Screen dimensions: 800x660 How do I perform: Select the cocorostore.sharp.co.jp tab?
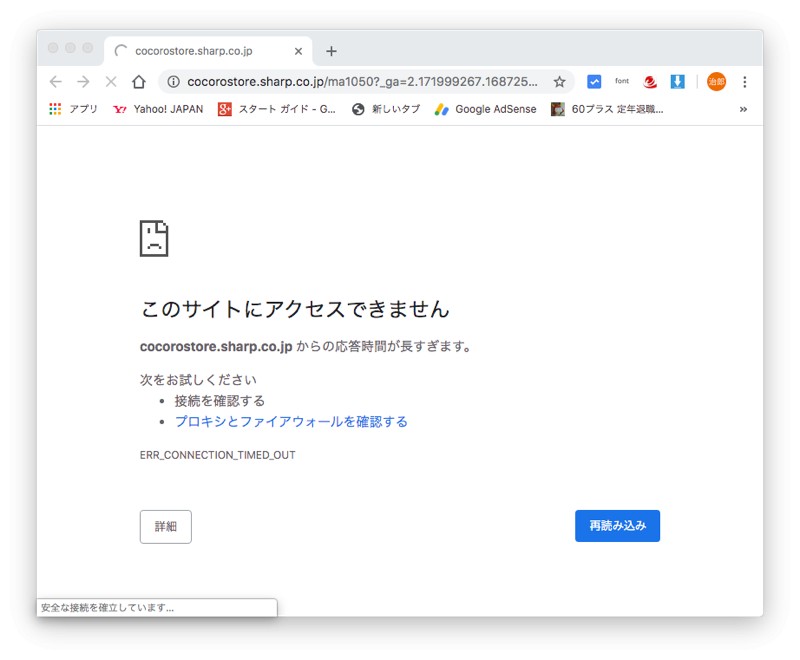coord(195,51)
